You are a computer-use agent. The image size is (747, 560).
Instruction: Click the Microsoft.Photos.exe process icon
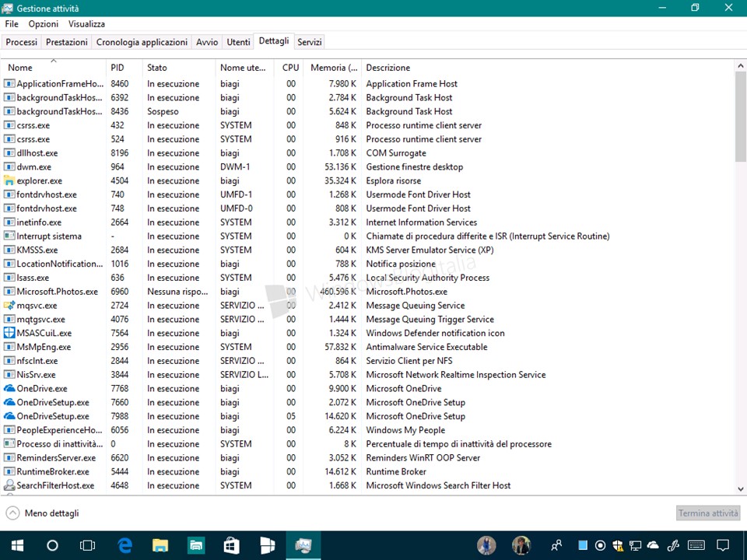coord(9,292)
